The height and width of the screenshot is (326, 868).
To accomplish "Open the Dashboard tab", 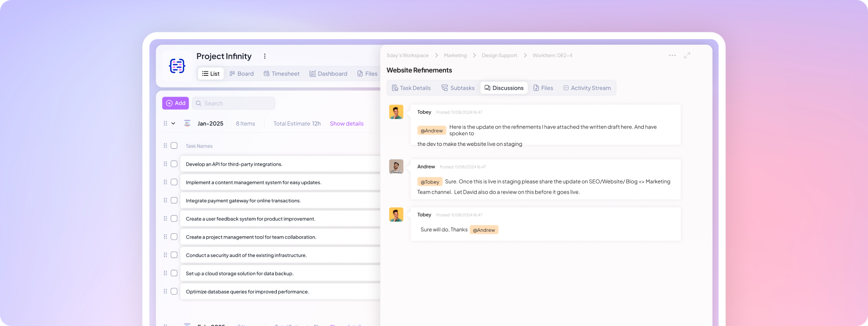I will [328, 74].
